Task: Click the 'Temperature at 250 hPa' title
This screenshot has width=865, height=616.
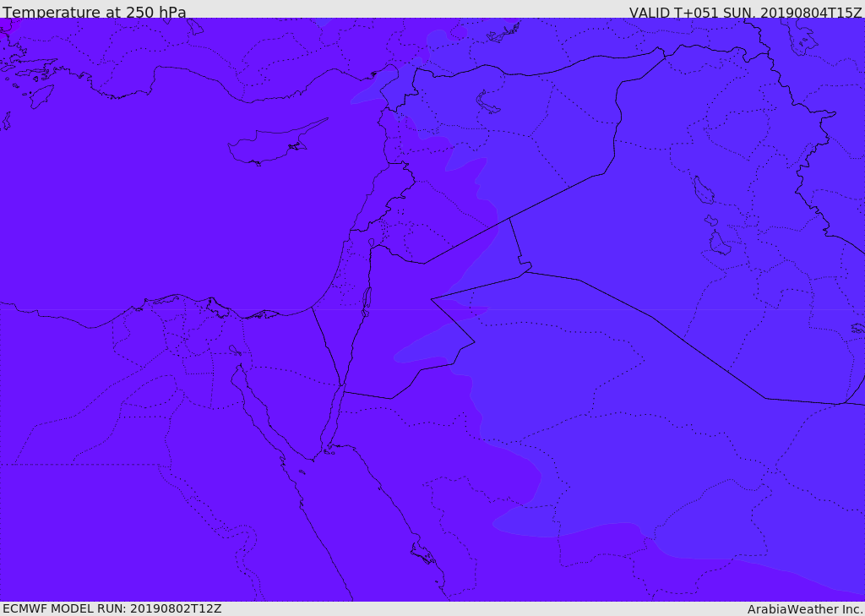Action: [95, 12]
